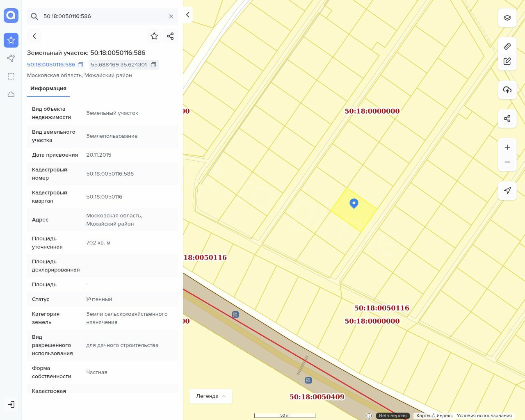Zoom in on the map
The height and width of the screenshot is (420, 525).
tap(507, 147)
